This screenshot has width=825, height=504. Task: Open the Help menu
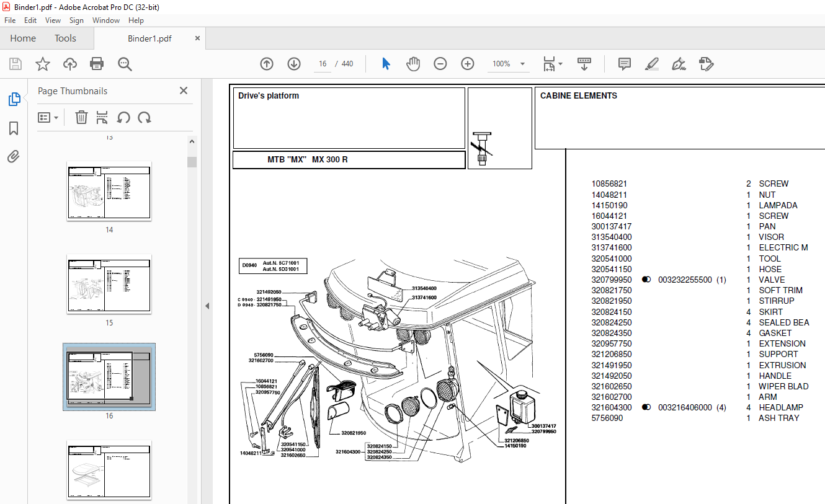pyautogui.click(x=136, y=20)
